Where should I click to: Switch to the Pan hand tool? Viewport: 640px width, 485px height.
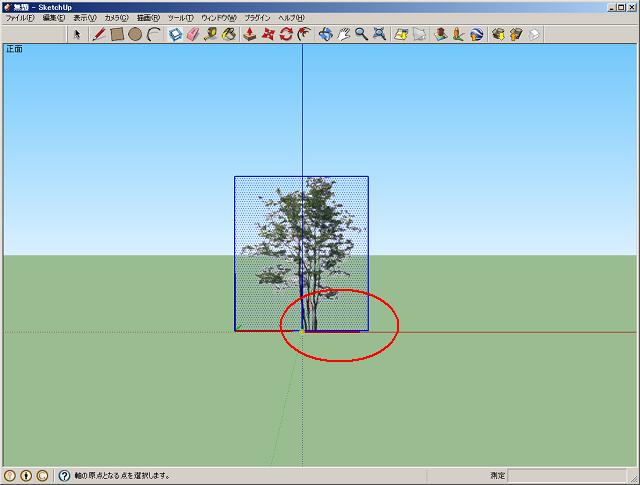click(343, 34)
